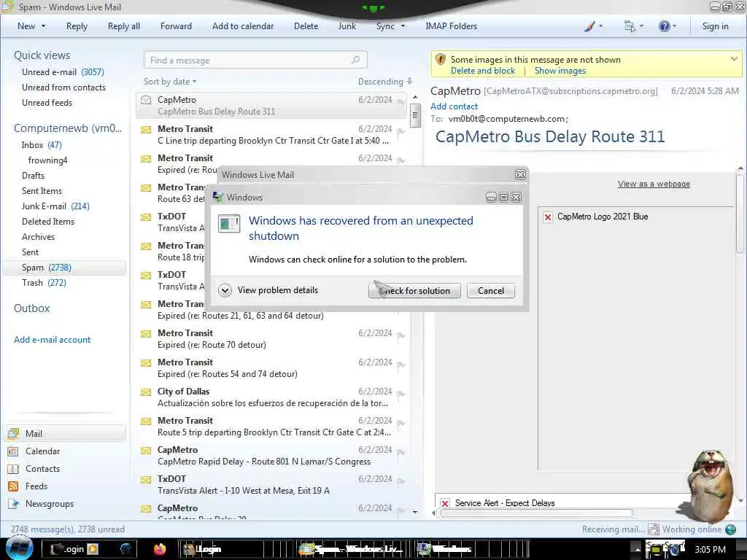Expand the yellow info bar chevron
The image size is (747, 560).
734,59
